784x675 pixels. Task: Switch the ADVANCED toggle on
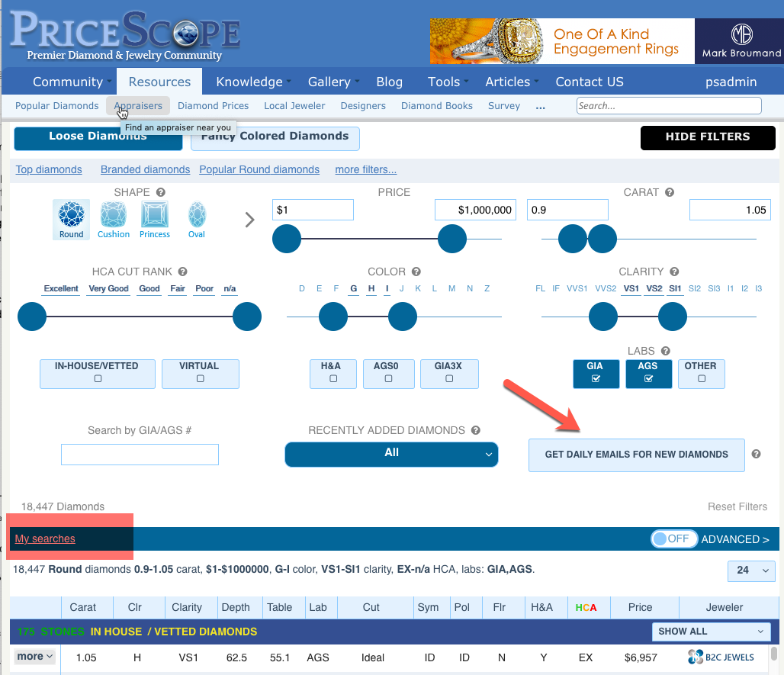click(x=673, y=539)
